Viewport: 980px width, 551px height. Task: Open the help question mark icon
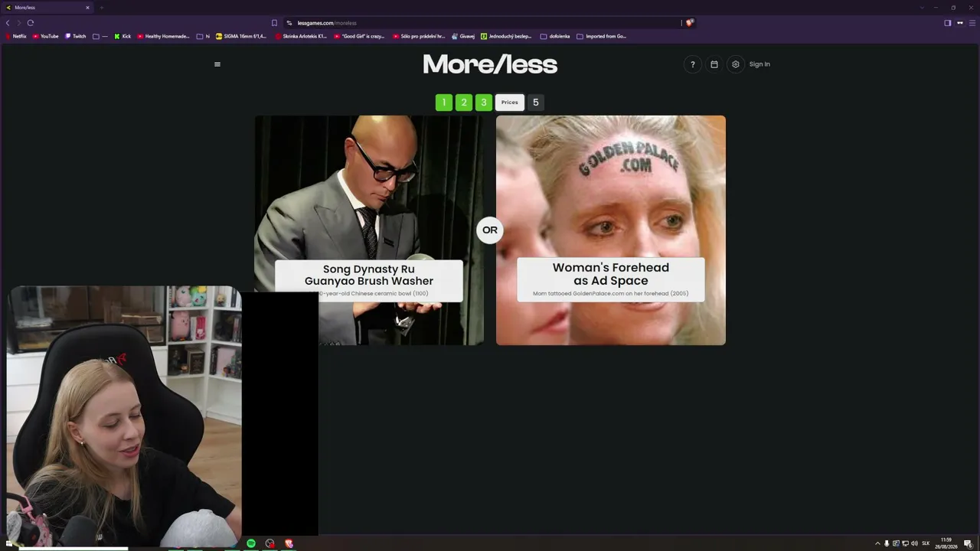[x=693, y=64]
